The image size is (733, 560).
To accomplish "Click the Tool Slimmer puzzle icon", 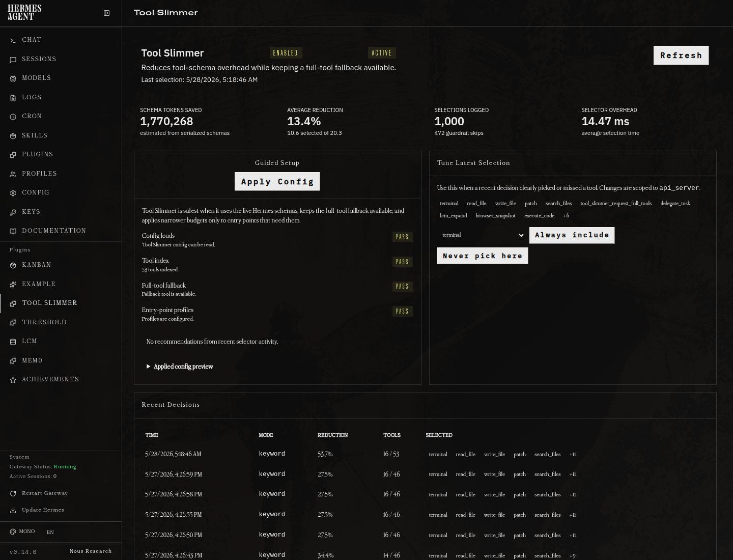I will tap(13, 303).
